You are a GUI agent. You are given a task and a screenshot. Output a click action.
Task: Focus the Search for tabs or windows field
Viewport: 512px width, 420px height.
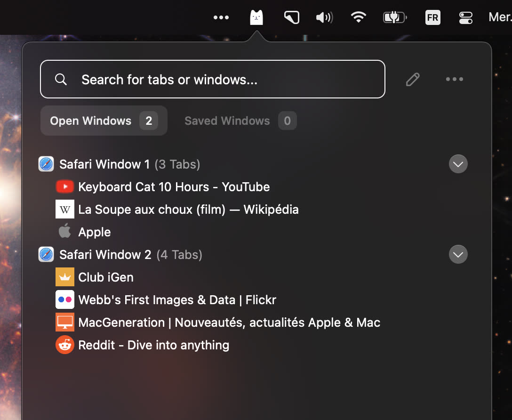point(213,79)
